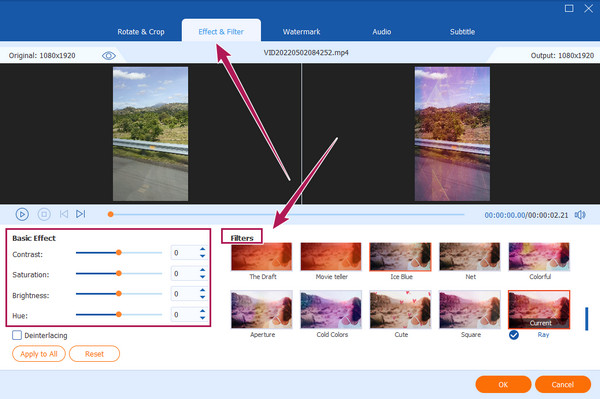Image resolution: width=600 pixels, height=399 pixels.
Task: Choose the Ice Blue filter
Action: (400, 257)
